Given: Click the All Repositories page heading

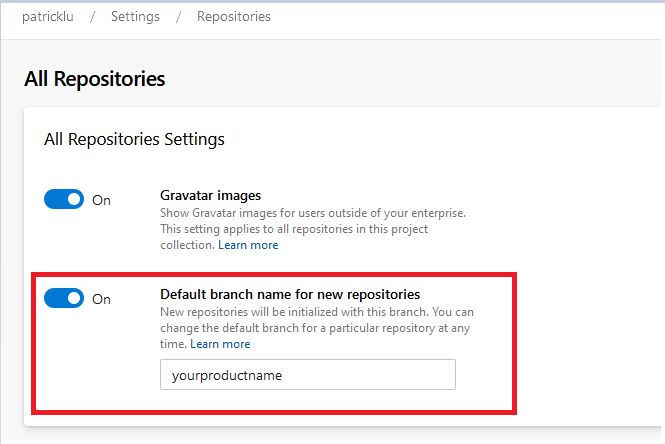Looking at the screenshot, I should point(94,78).
